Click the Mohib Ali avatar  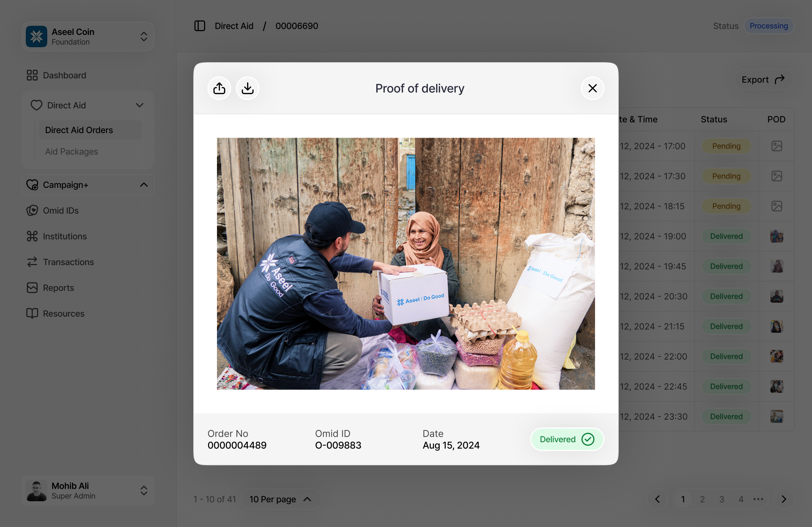[37, 491]
